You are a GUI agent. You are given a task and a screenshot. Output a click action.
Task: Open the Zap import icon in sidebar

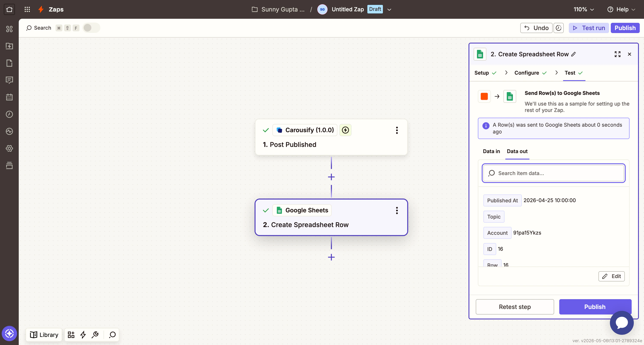(9, 46)
